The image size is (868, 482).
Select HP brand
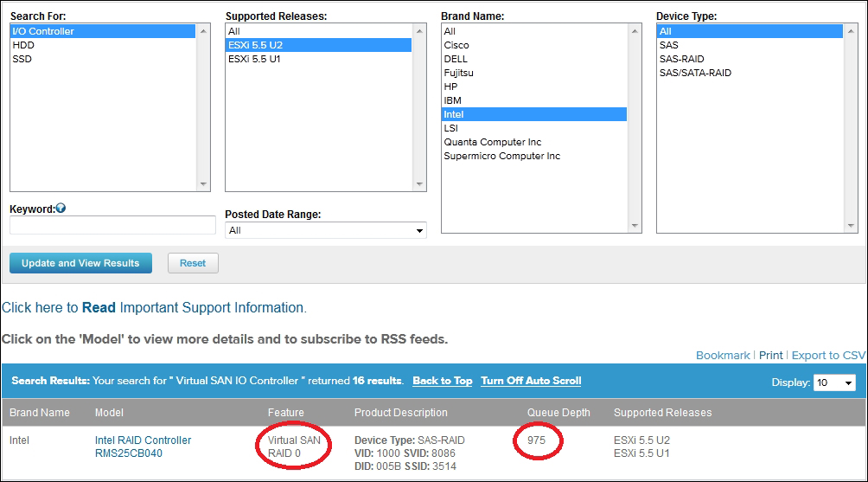[534, 87]
